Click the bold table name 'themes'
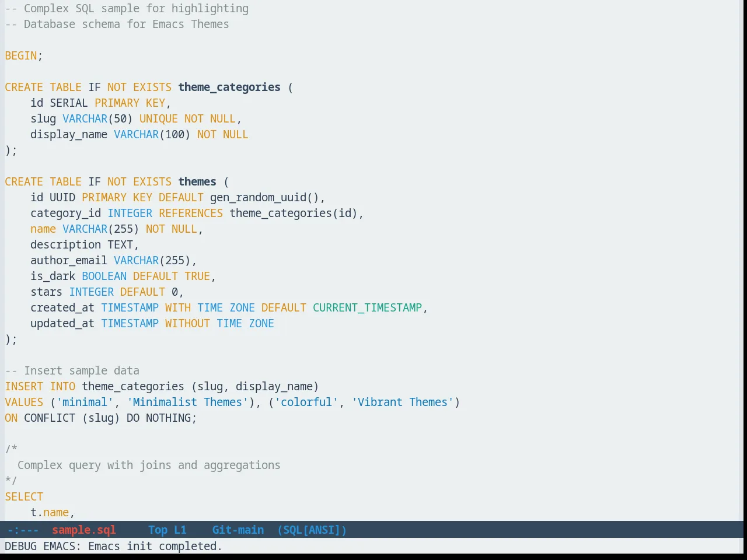747x560 pixels. pyautogui.click(x=197, y=181)
